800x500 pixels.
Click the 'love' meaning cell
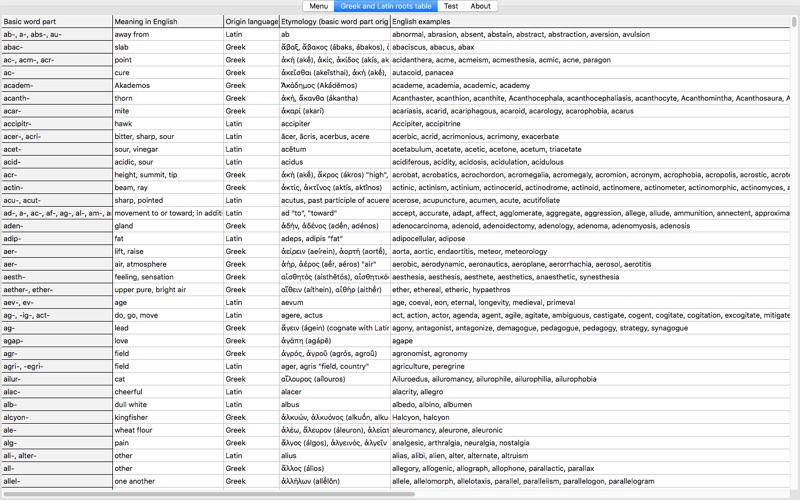[168, 340]
